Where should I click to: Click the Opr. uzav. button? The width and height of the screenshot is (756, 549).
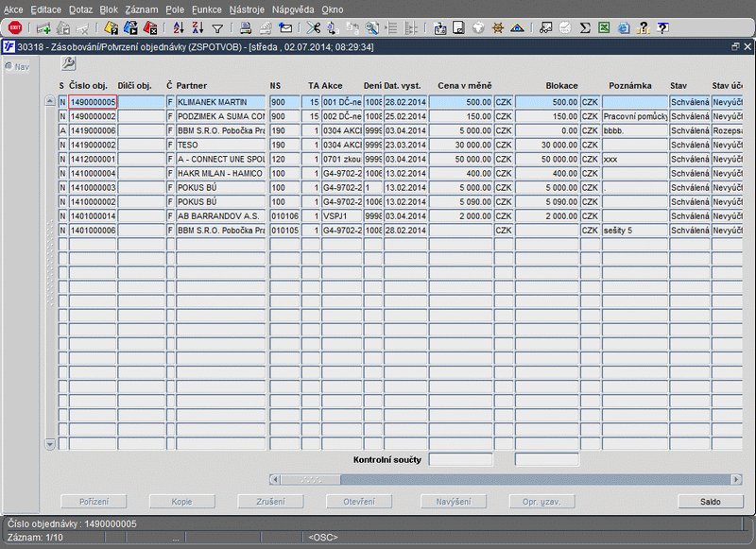coord(541,502)
